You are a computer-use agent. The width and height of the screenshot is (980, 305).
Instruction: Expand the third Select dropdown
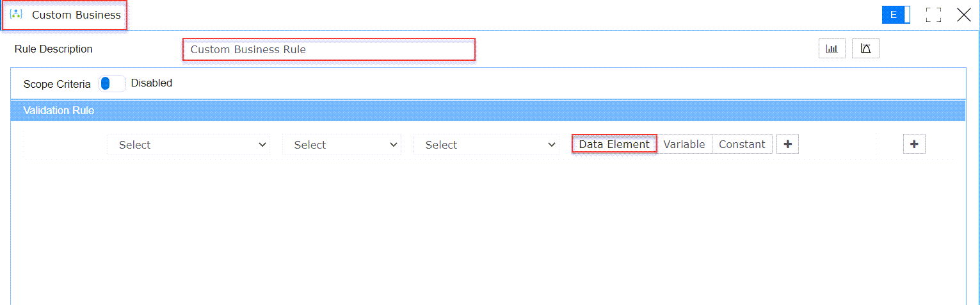[486, 145]
